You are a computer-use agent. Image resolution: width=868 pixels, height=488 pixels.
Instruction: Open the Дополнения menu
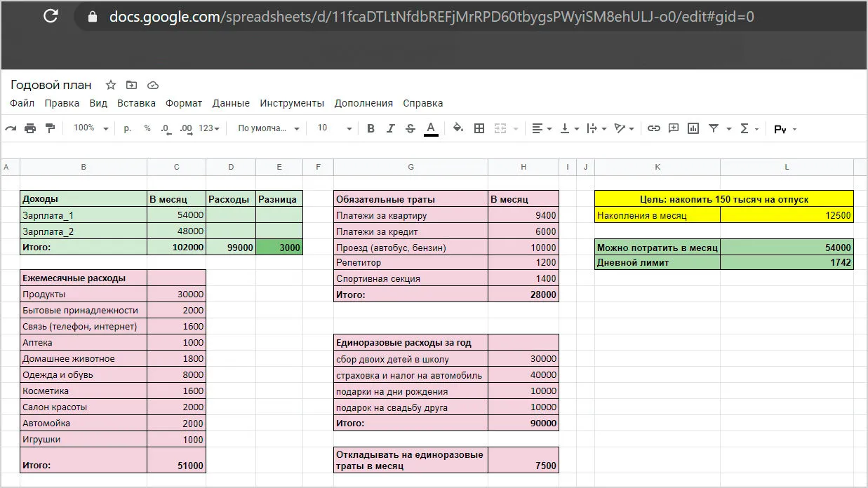click(363, 103)
